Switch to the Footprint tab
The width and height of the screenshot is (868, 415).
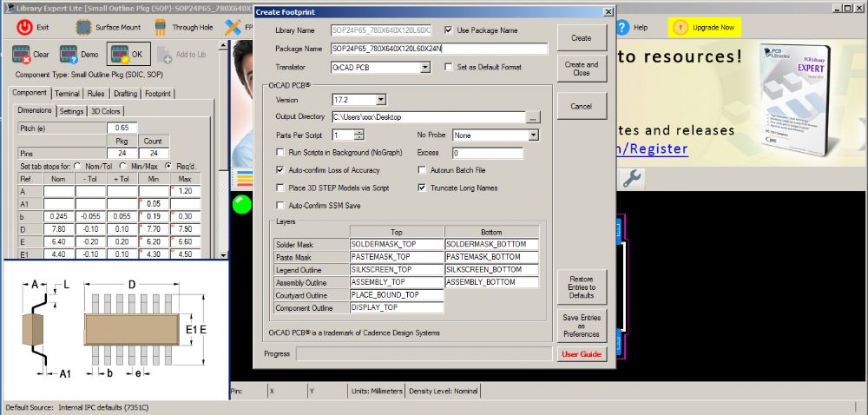tap(158, 94)
